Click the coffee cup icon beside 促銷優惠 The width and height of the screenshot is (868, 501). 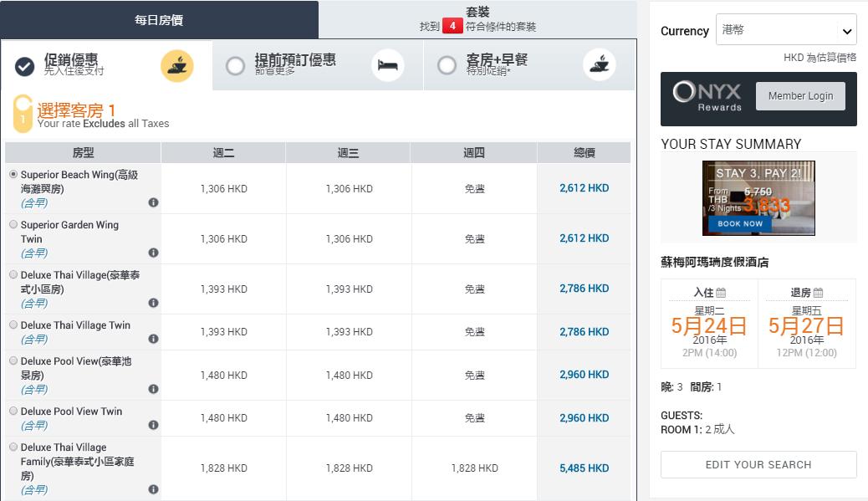click(177, 66)
